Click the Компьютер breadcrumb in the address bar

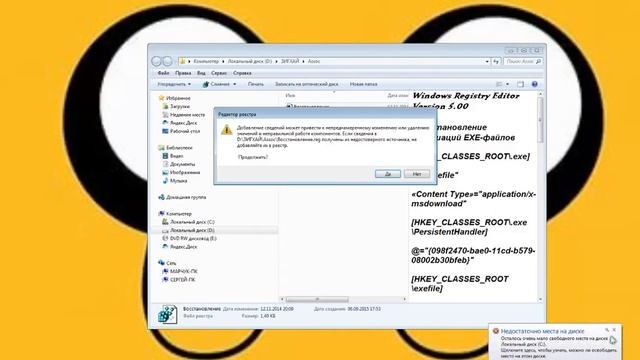pyautogui.click(x=206, y=61)
